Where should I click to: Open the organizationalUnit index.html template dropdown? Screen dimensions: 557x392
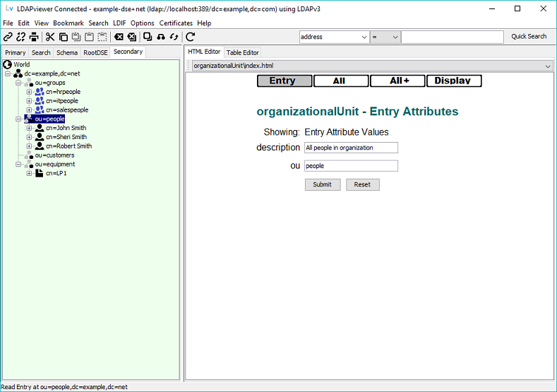(x=548, y=66)
